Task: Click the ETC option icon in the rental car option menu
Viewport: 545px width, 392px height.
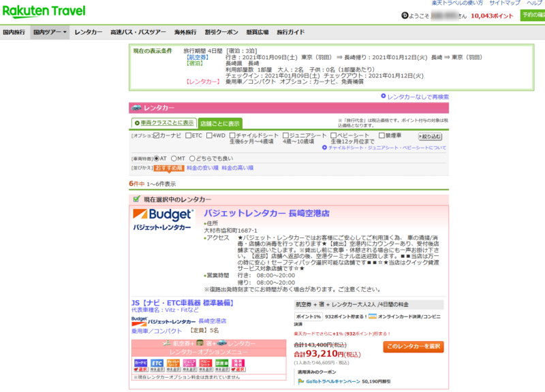Action: (x=157, y=363)
